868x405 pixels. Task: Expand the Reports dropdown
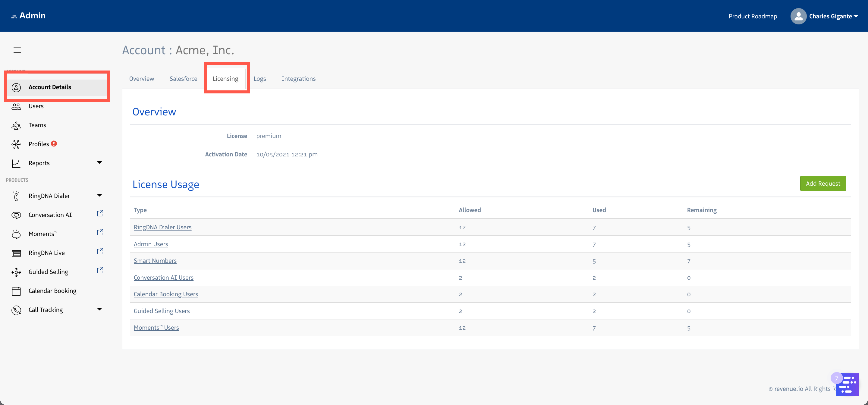click(x=99, y=162)
